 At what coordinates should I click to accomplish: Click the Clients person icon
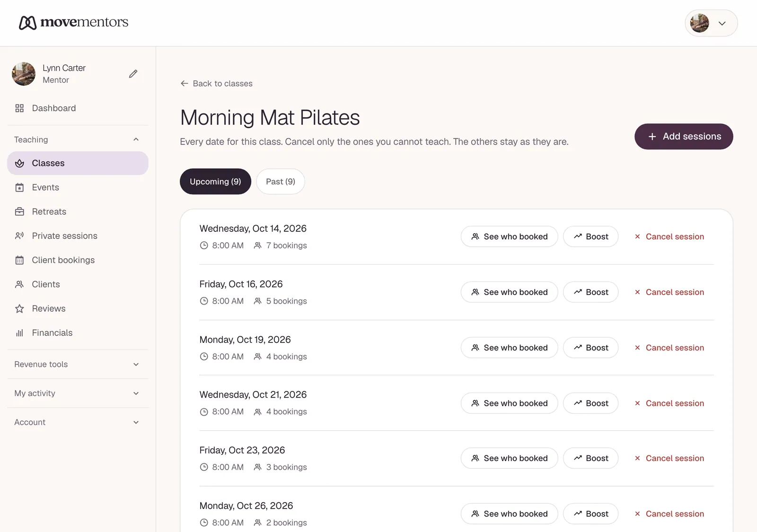coord(19,284)
